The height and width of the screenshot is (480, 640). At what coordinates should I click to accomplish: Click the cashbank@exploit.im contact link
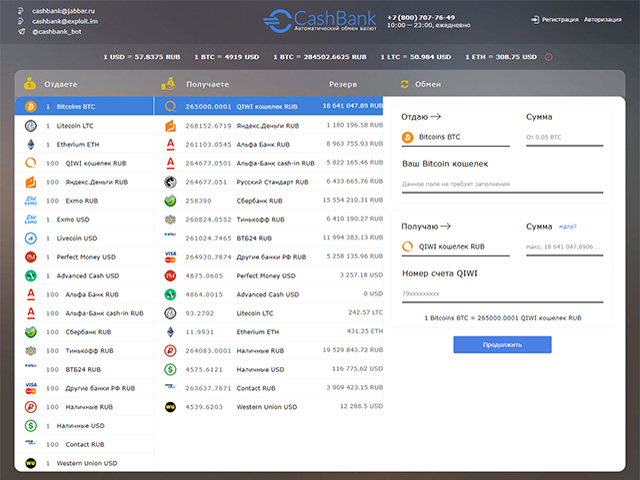tap(65, 21)
